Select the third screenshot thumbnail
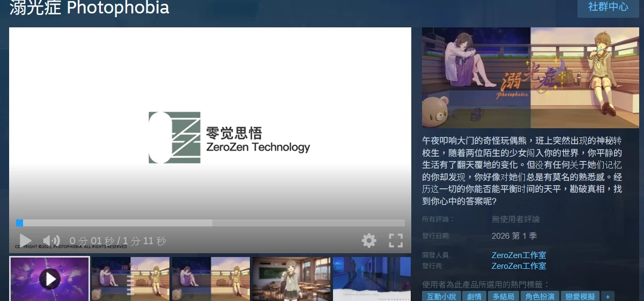The height and width of the screenshot is (301, 644). coord(211,279)
